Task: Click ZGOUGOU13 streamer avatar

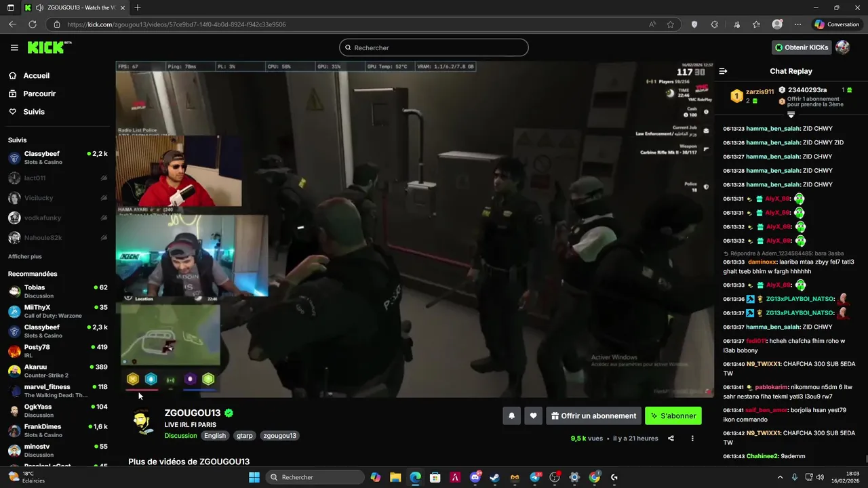Action: click(x=142, y=422)
